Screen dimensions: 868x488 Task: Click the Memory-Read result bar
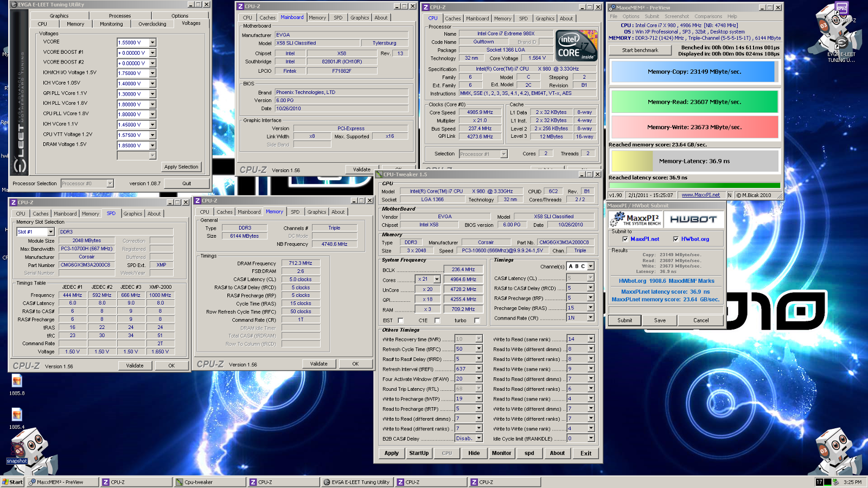[x=694, y=102]
